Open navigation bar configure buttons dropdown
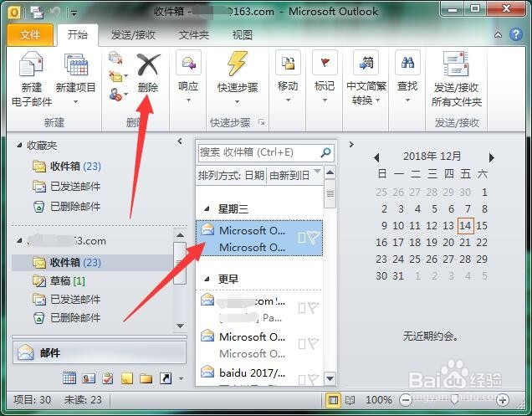The image size is (532, 416). [x=182, y=378]
